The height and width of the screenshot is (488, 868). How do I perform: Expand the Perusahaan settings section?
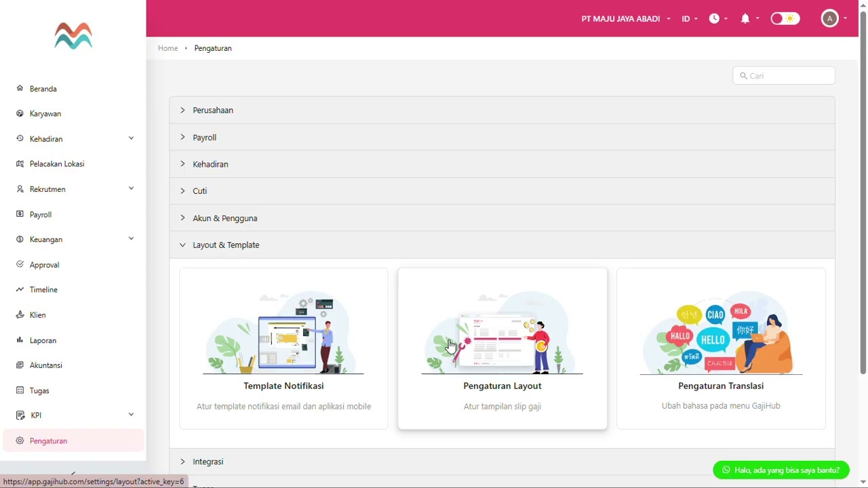(x=502, y=110)
